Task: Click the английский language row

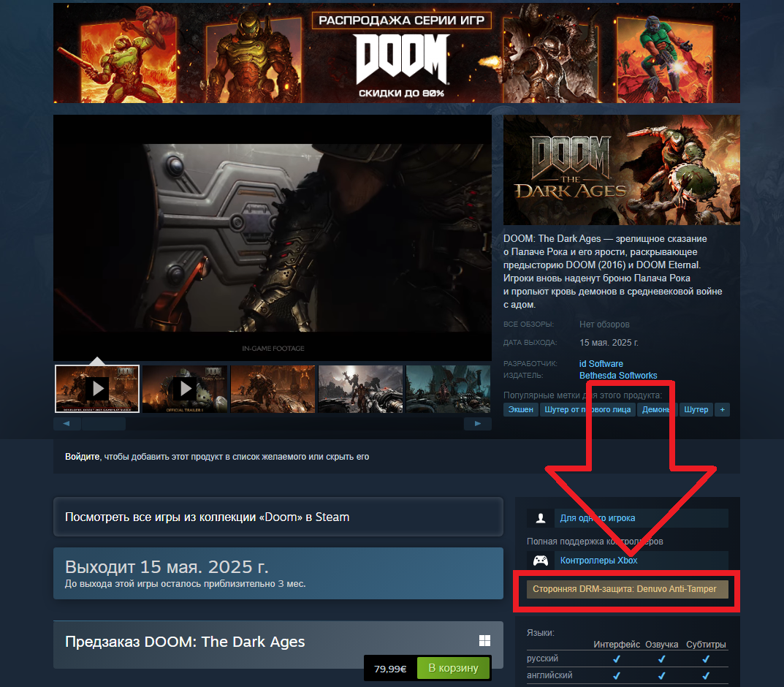Action: [628, 675]
